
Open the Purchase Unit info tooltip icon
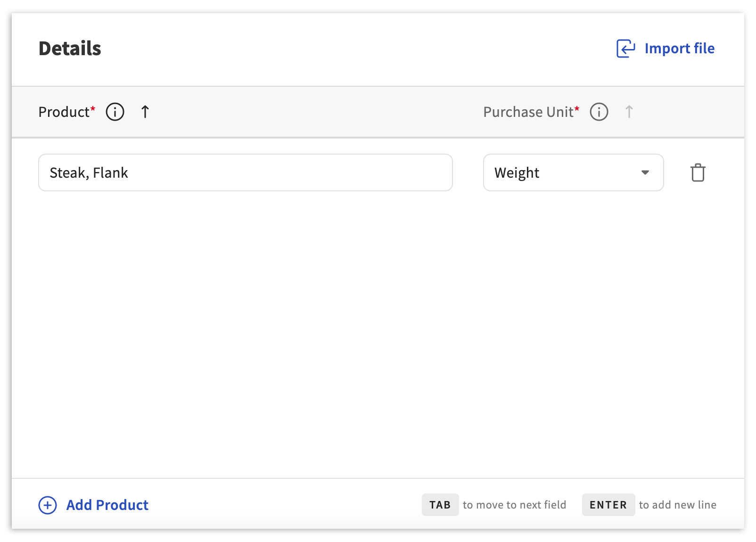tap(599, 112)
